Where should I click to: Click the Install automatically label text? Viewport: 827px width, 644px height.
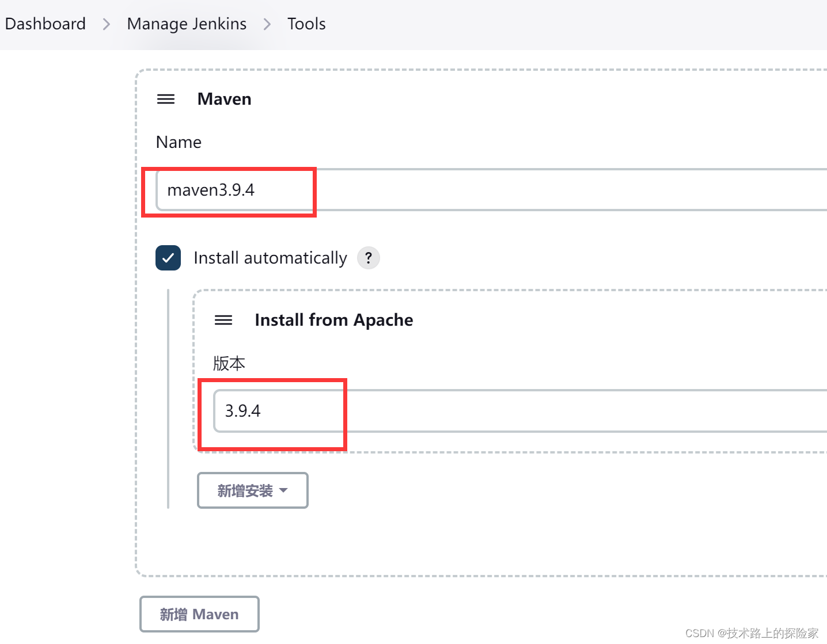[x=270, y=258]
